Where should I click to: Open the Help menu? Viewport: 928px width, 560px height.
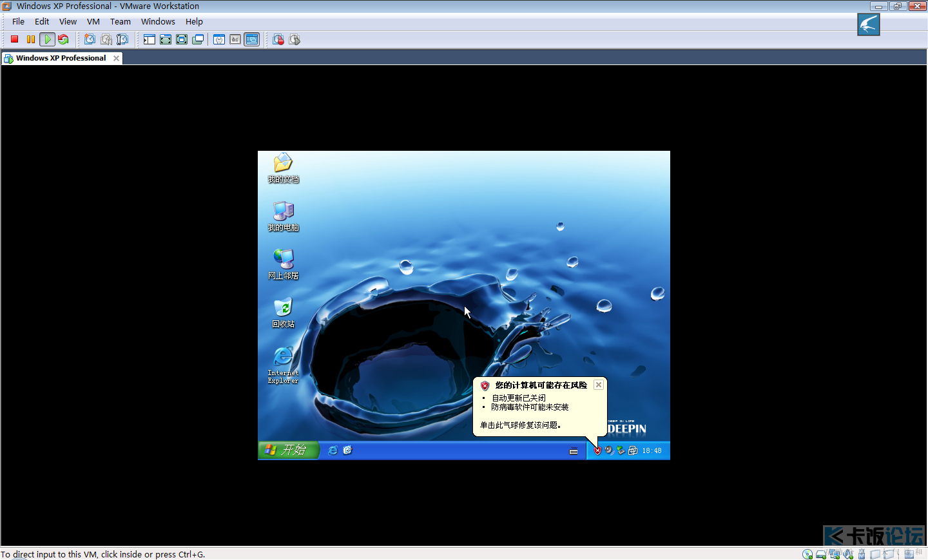(194, 21)
